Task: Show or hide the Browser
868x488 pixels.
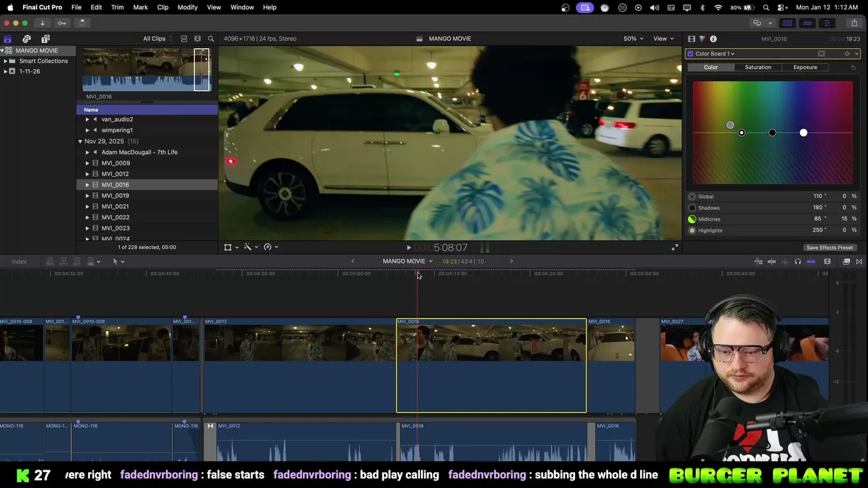Action: tap(787, 23)
